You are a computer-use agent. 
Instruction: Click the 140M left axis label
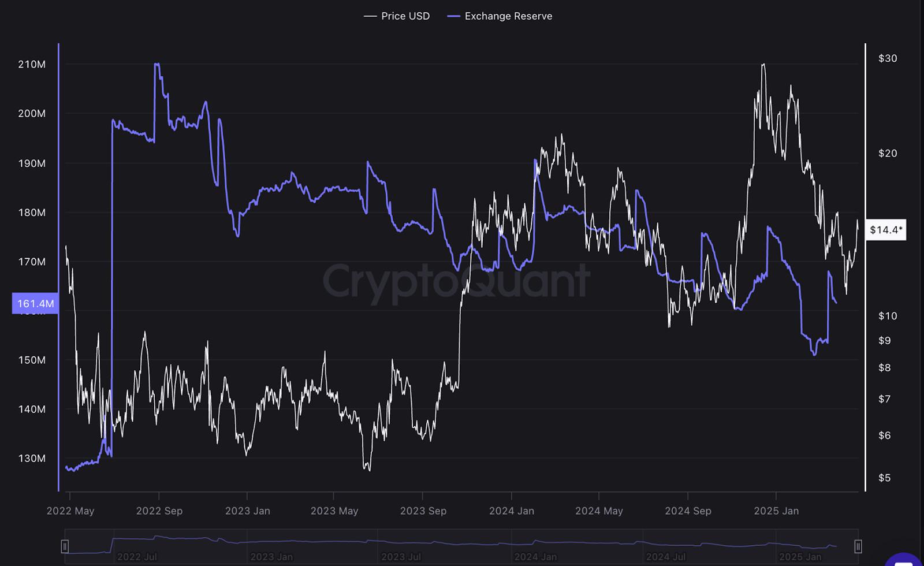[x=32, y=409]
